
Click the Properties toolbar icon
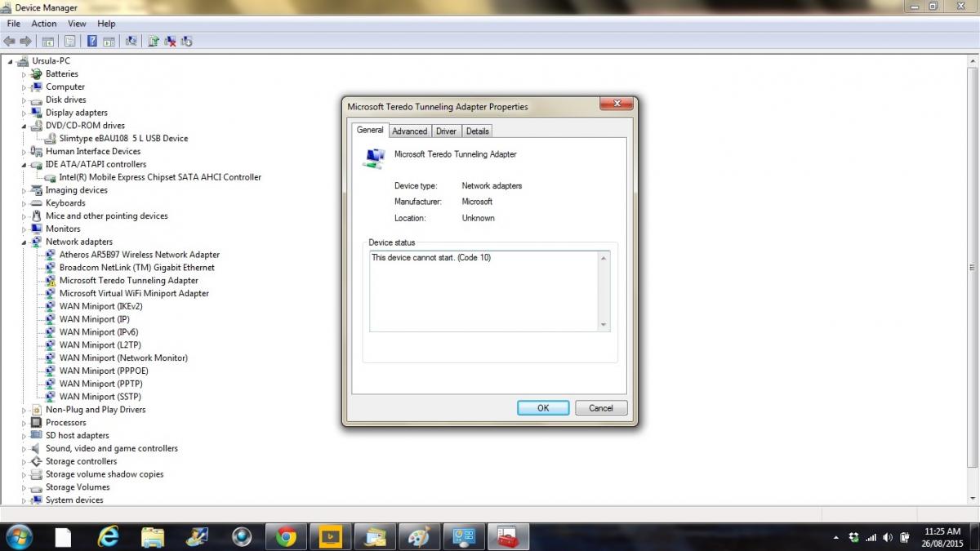(69, 41)
